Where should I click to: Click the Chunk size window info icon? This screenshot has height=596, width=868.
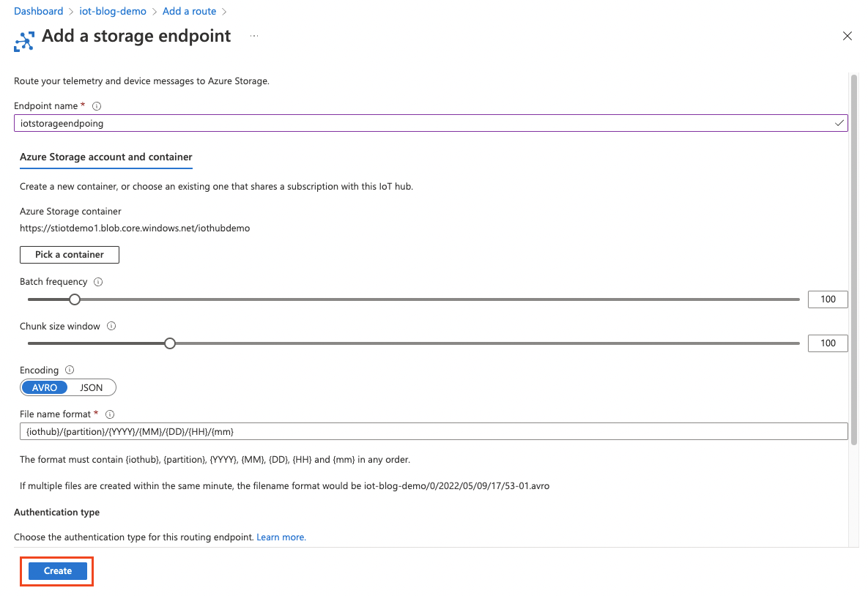click(x=111, y=326)
